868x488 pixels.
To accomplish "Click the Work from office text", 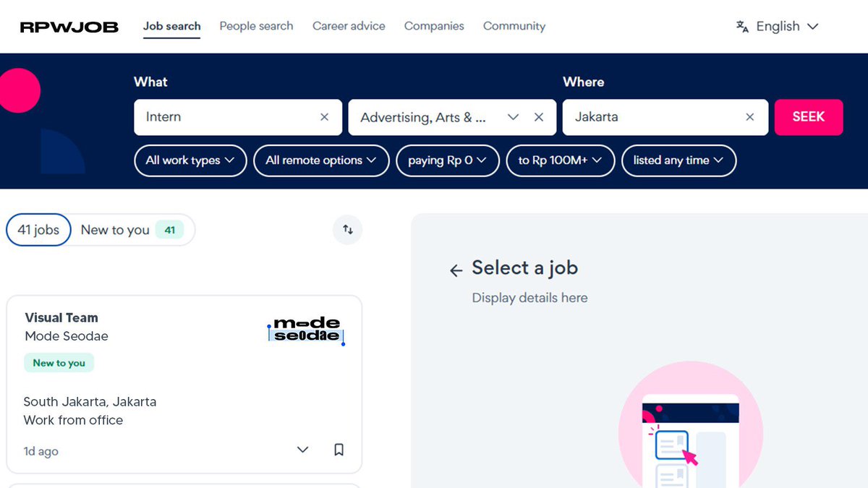I will [x=73, y=420].
